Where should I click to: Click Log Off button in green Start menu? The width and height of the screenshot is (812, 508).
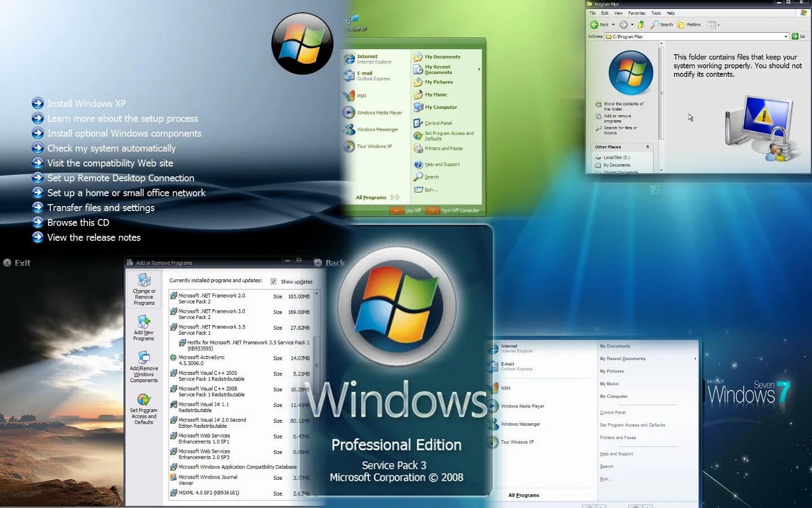pos(406,211)
